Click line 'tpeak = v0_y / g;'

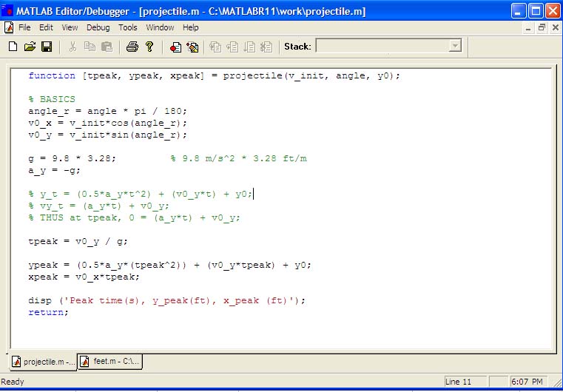(x=78, y=241)
